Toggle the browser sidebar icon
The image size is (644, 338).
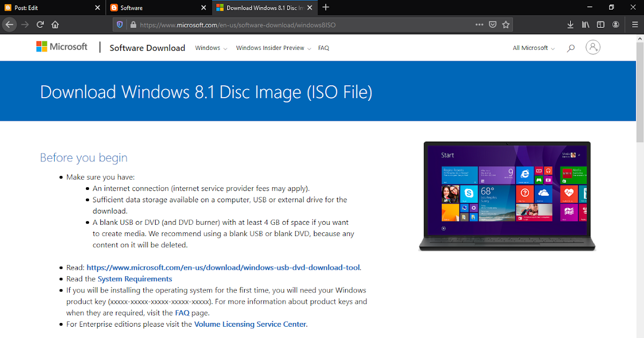tap(601, 24)
